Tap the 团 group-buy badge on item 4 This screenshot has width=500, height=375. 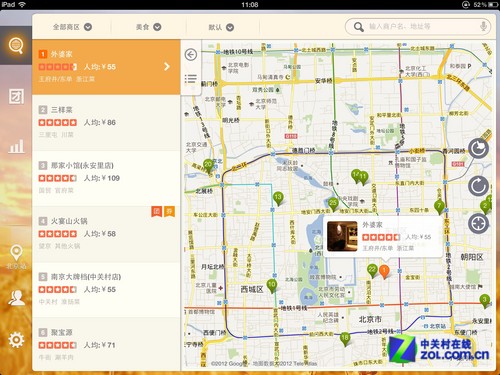click(157, 211)
